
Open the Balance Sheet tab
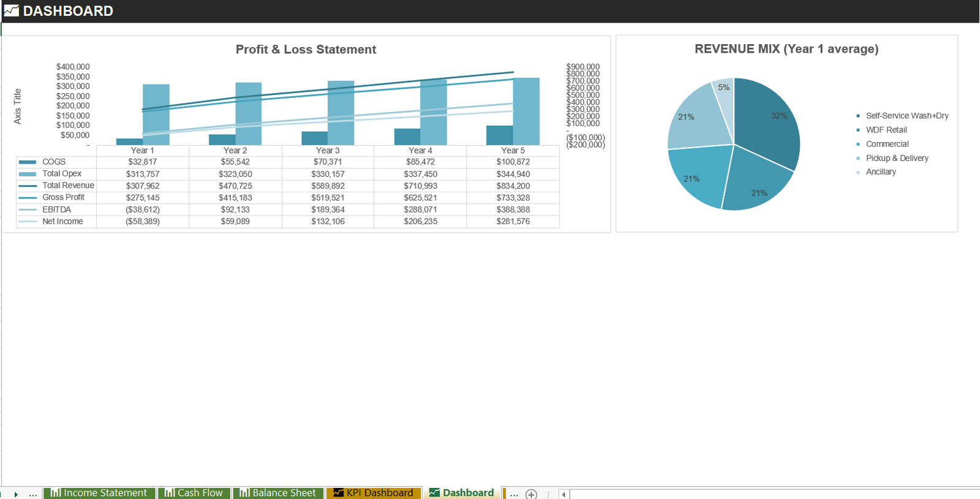278,493
